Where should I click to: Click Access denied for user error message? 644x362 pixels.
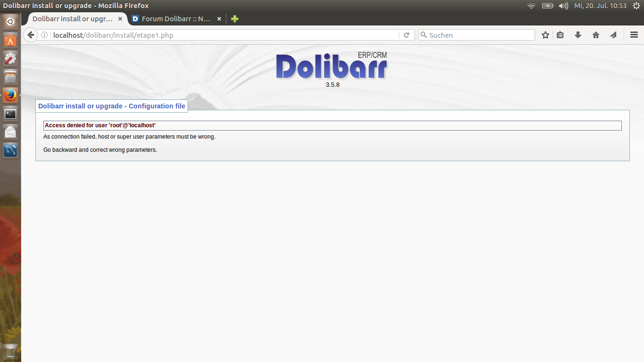point(100,125)
